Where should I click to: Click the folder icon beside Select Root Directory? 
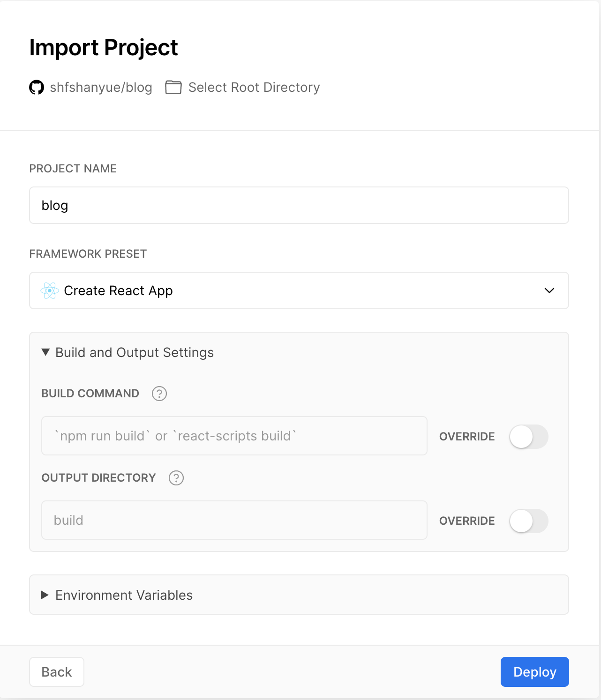coord(173,88)
